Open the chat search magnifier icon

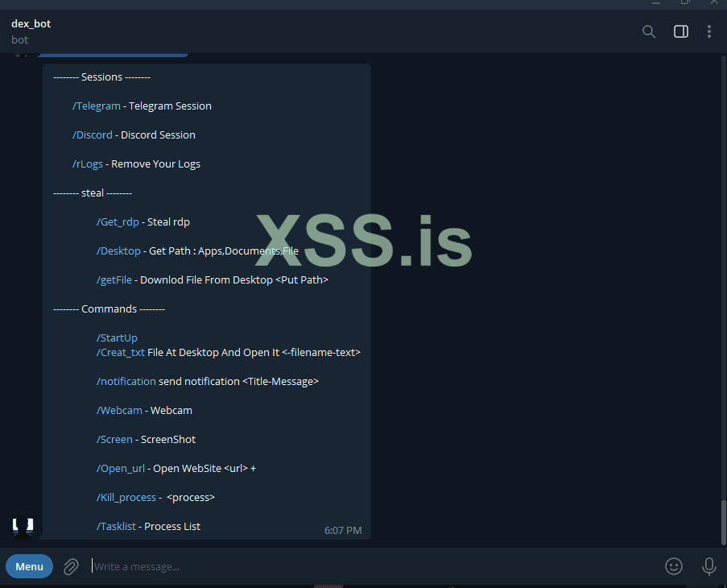coord(649,31)
